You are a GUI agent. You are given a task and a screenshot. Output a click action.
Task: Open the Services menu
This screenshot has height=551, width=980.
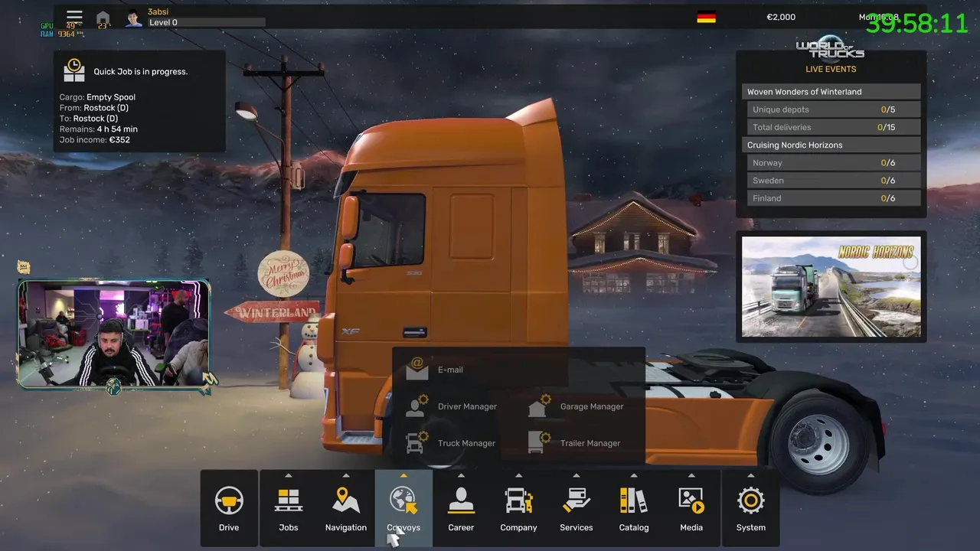click(x=577, y=508)
